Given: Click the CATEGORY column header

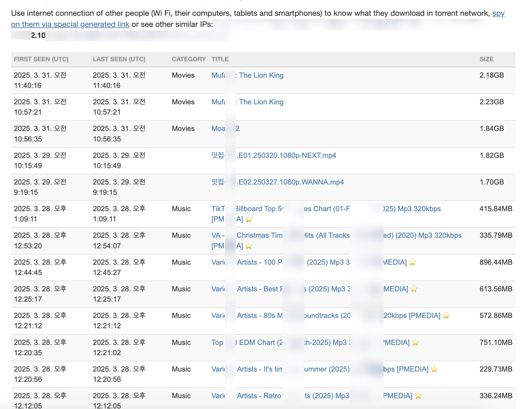Looking at the screenshot, I should point(189,59).
